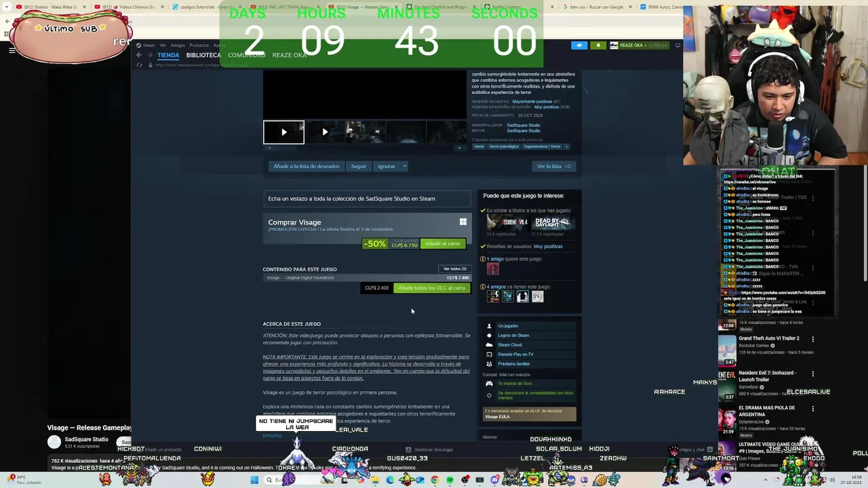Select the third screenshot thumbnail
The width and height of the screenshot is (868, 488).
366,132
